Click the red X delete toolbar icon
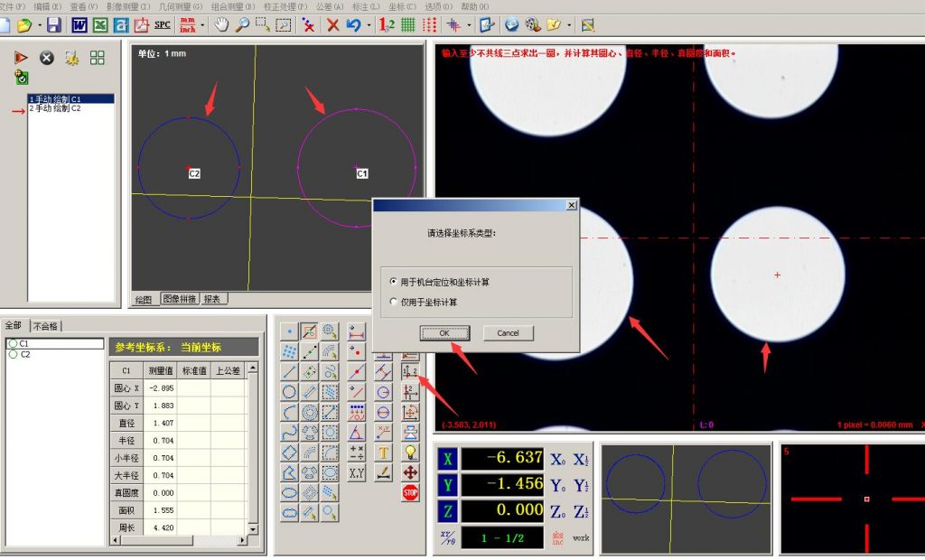 tap(333, 25)
